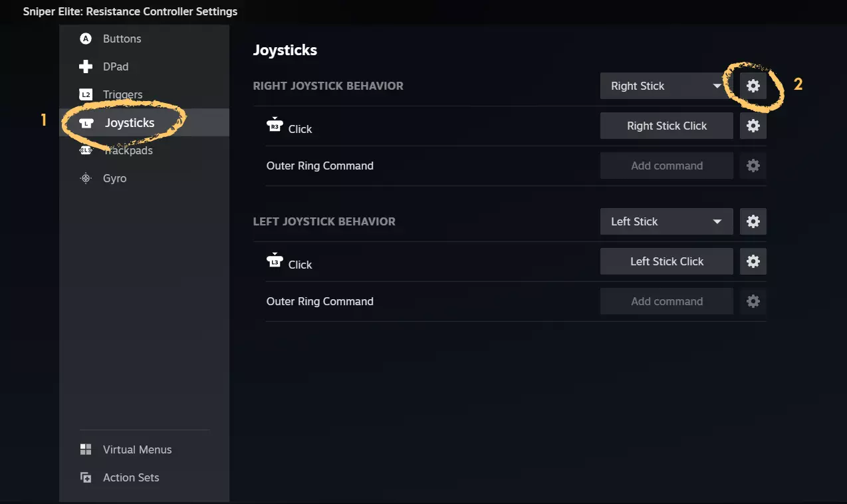Expand the Left Stick behavior dropdown

pos(666,221)
